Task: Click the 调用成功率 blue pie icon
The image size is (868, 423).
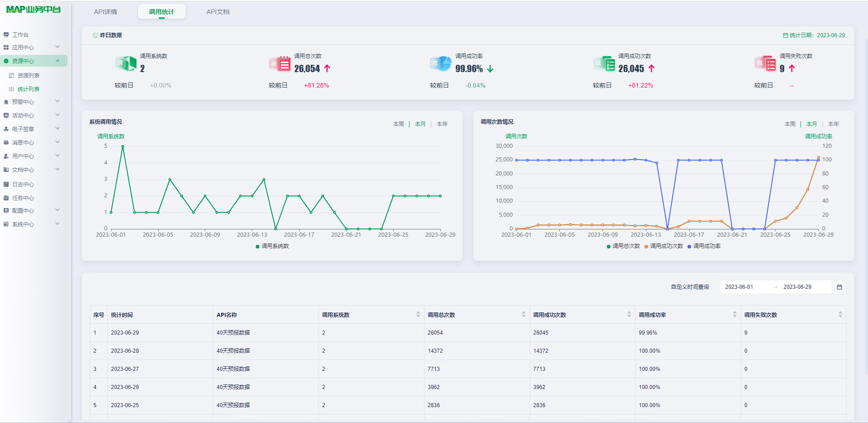Action: [x=441, y=63]
